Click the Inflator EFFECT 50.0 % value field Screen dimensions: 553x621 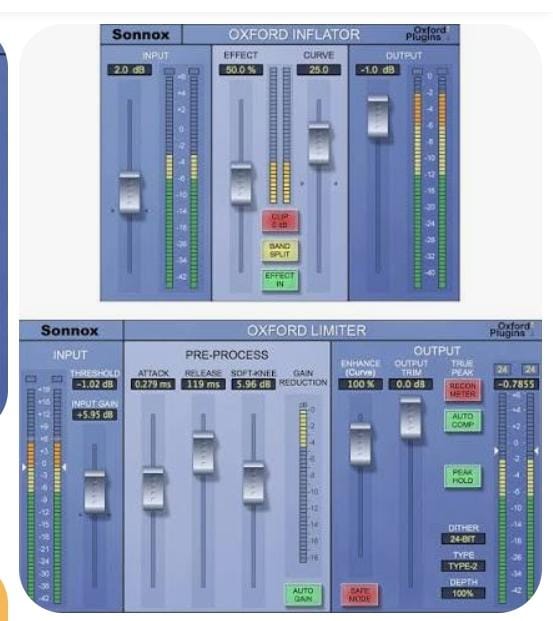point(241,70)
